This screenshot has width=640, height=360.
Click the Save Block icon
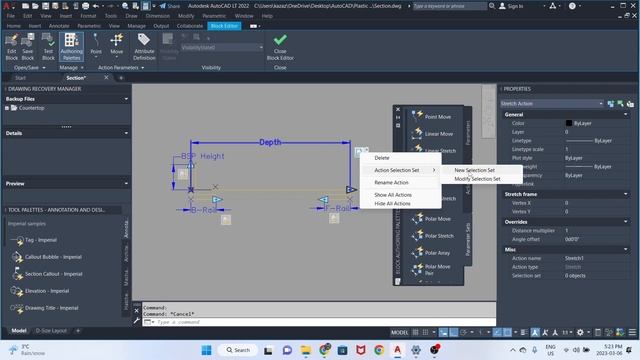[x=28, y=47]
